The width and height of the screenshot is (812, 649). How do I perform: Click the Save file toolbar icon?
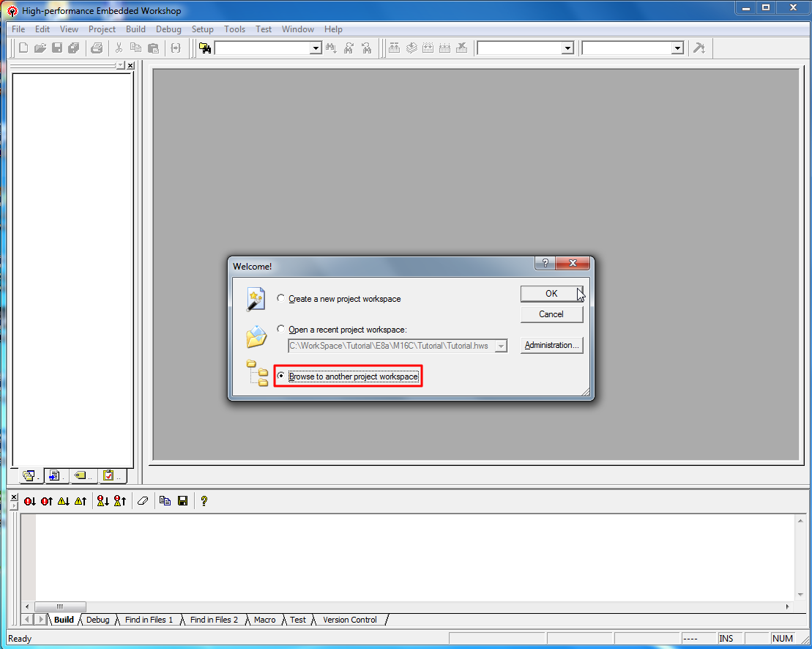click(57, 48)
